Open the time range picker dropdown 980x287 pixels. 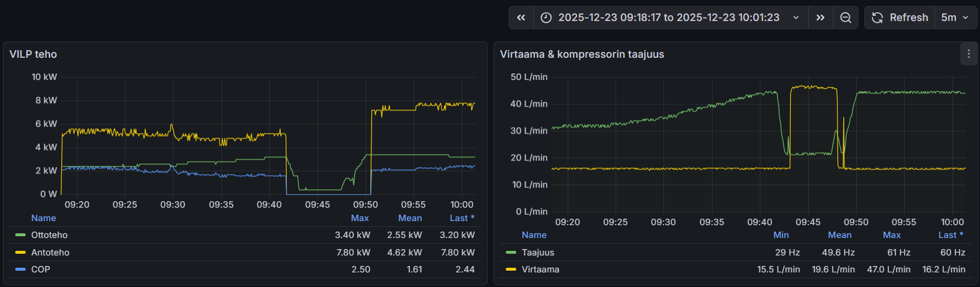click(x=669, y=17)
